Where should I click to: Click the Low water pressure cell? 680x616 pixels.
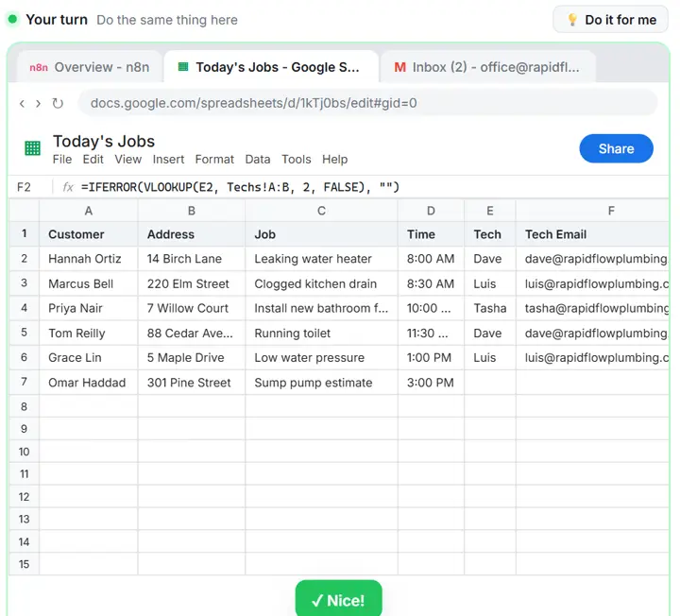(321, 358)
